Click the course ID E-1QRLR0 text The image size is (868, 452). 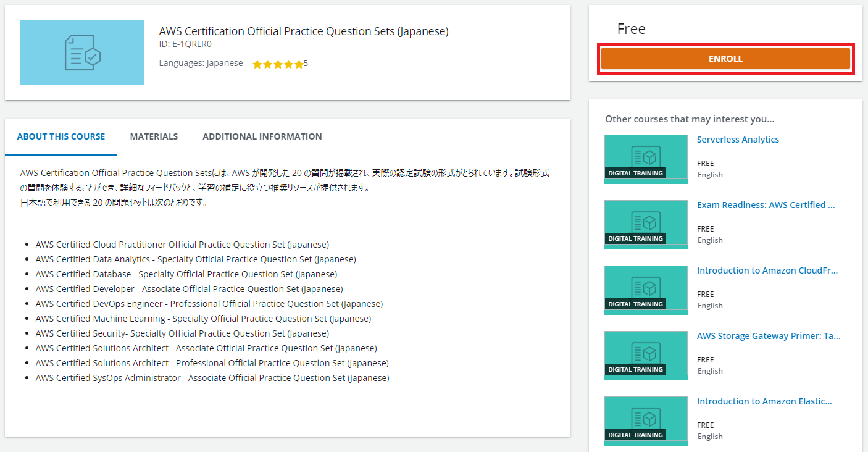pos(185,44)
